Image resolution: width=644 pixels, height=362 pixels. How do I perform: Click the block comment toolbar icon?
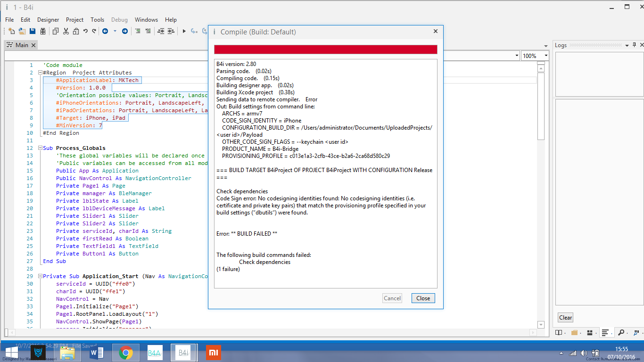[x=138, y=31]
